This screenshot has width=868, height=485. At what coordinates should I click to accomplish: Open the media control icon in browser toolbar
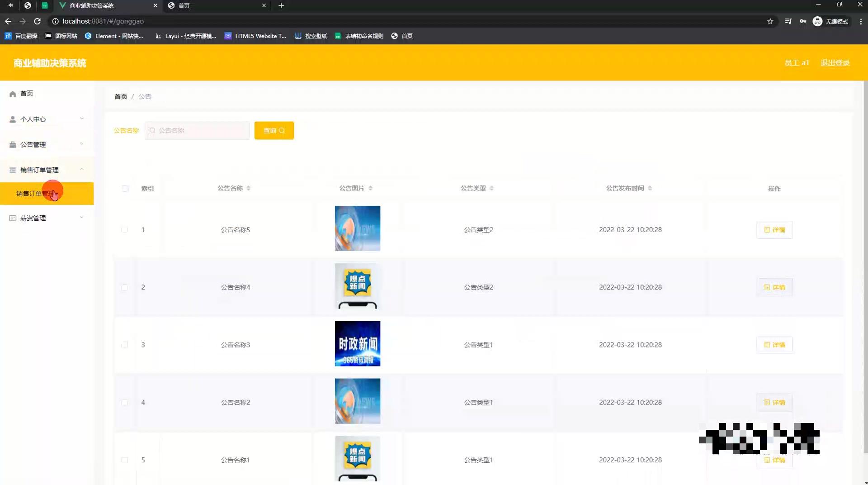pyautogui.click(x=788, y=21)
